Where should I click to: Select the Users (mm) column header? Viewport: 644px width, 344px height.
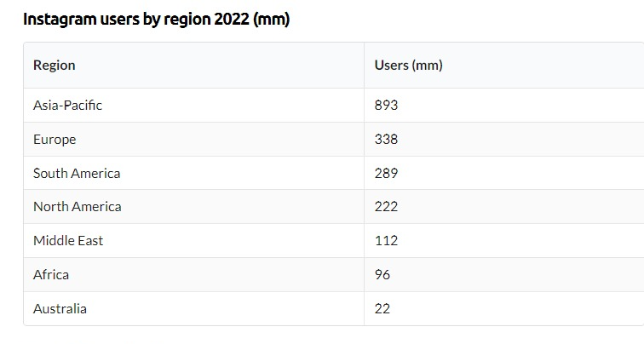coord(408,66)
